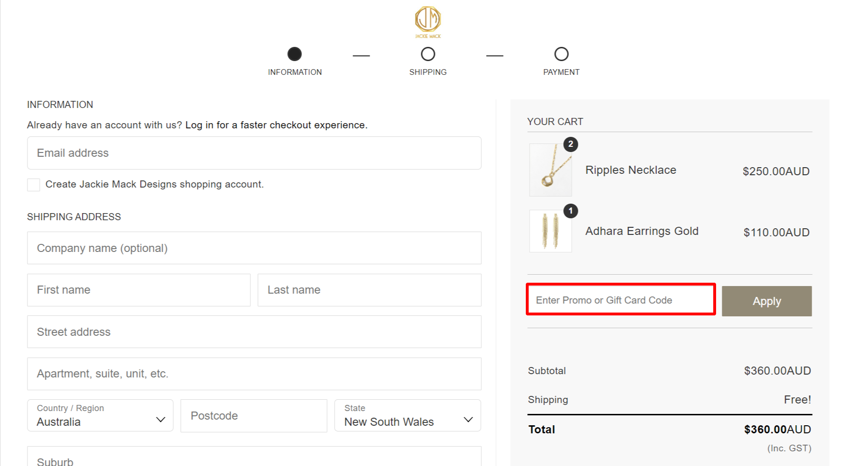Open the Ripples Necklace product thumbnail
Screen dimensions: 868x466
550,170
